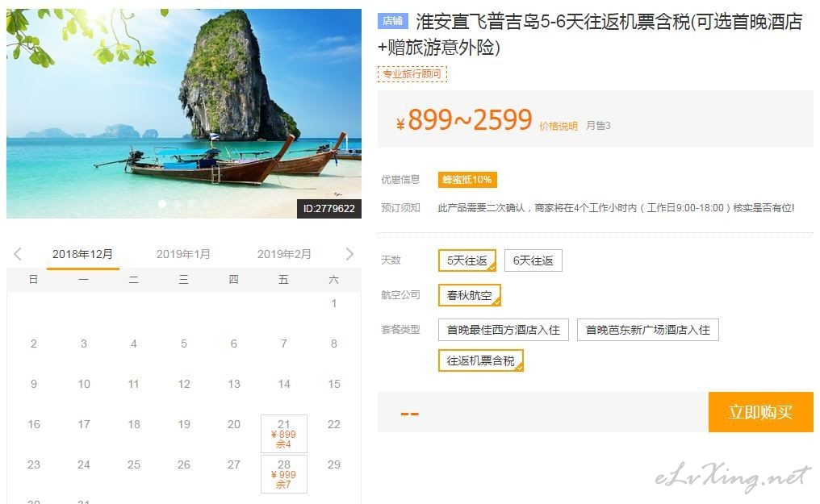Choose the 5天往返 duration option

click(467, 260)
